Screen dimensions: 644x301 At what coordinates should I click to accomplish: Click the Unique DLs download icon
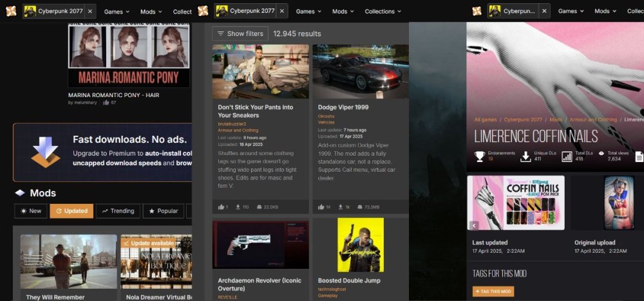[x=526, y=156]
